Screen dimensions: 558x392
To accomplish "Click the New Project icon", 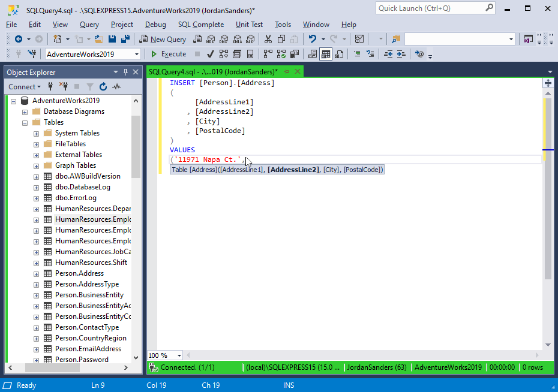I will point(57,39).
